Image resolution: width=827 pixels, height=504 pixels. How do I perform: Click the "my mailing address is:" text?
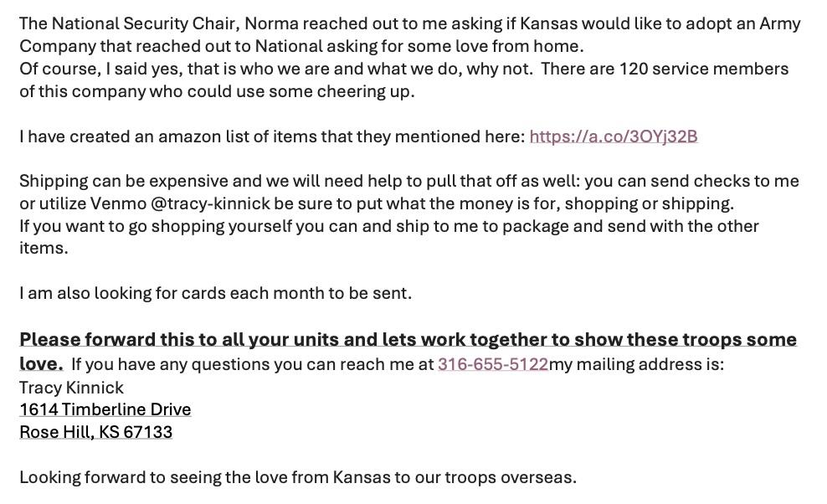pos(636,364)
